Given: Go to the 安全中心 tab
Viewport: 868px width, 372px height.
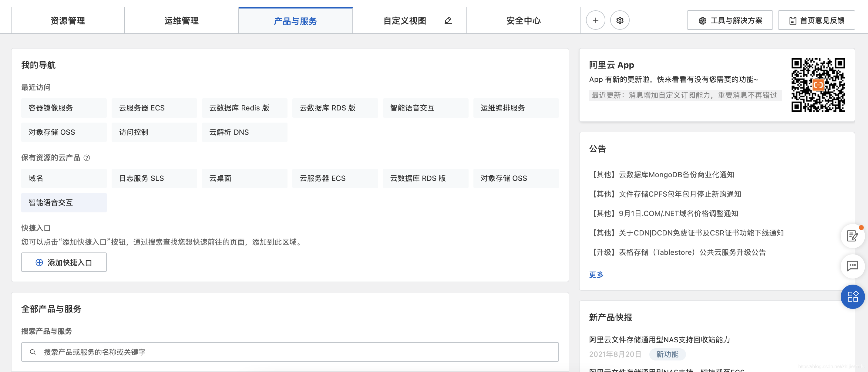Looking at the screenshot, I should 523,21.
